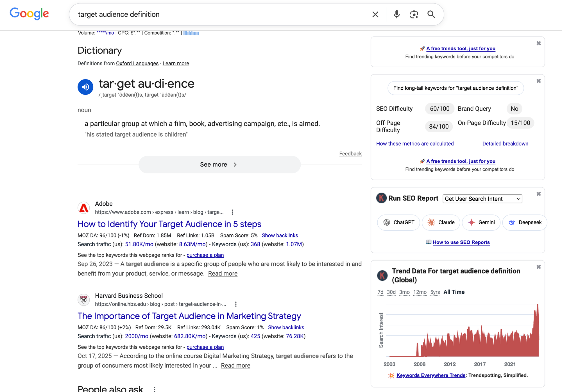Screen dimensions: 562x392
Task: Show backlinks for Harvard result
Action: pyautogui.click(x=286, y=327)
